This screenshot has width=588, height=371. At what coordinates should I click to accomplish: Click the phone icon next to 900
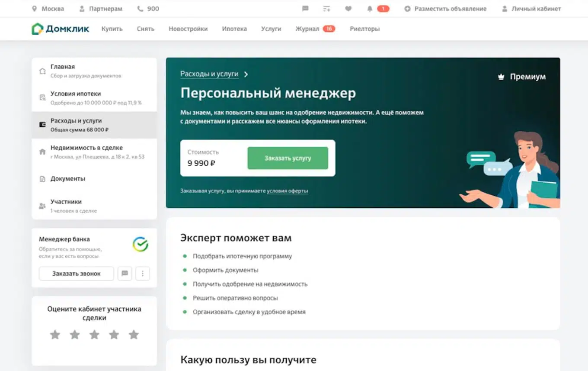[140, 9]
